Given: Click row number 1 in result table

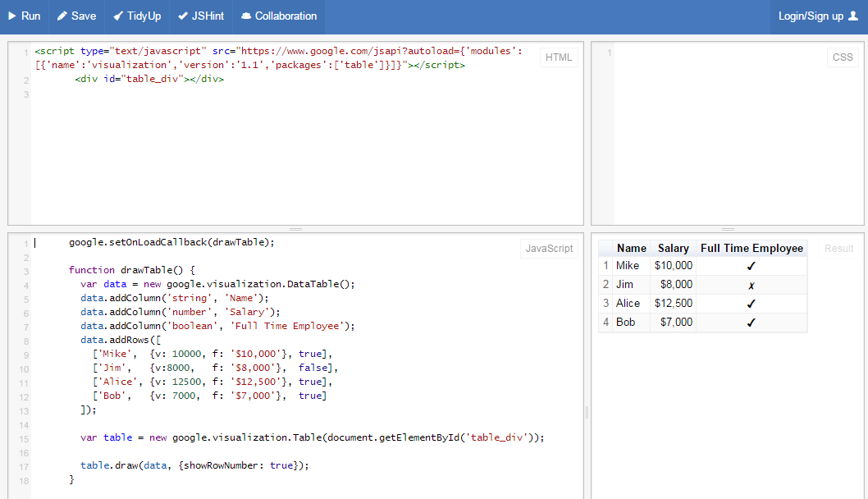Looking at the screenshot, I should point(605,266).
